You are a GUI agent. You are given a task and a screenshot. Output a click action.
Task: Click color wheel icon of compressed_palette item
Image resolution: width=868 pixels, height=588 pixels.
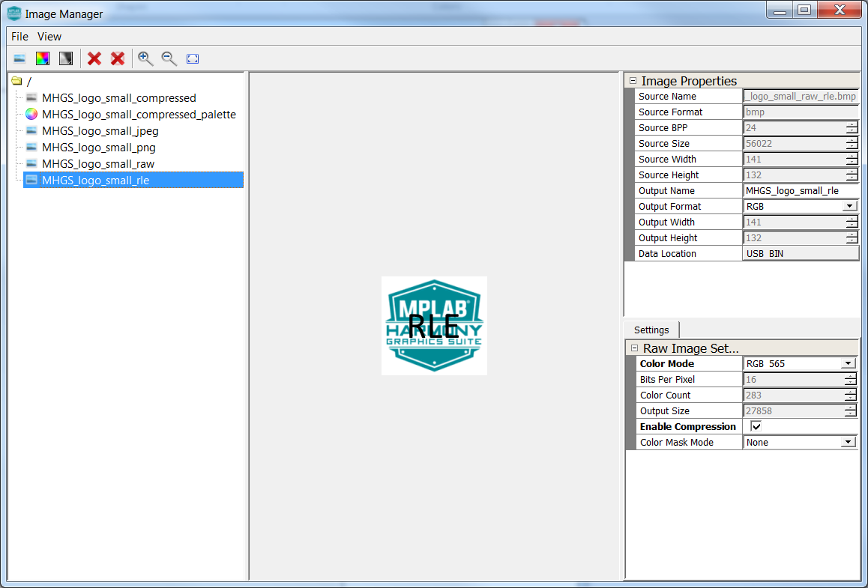click(x=31, y=114)
